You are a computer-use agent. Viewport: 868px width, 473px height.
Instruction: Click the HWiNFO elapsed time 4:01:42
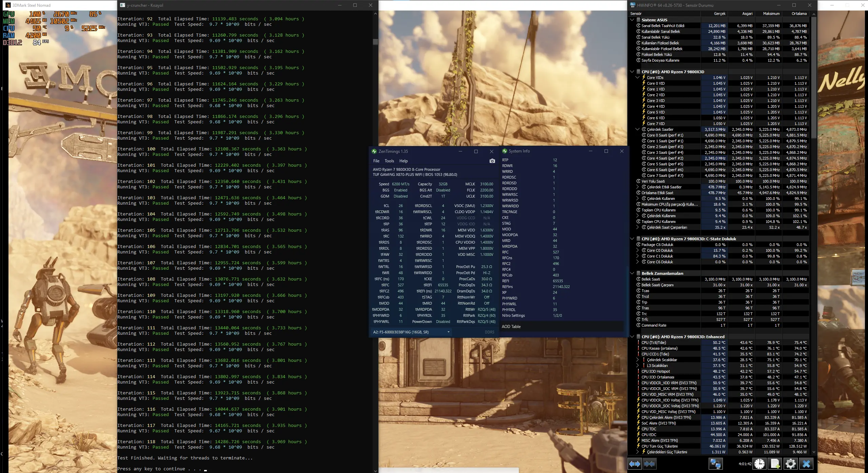(745, 464)
